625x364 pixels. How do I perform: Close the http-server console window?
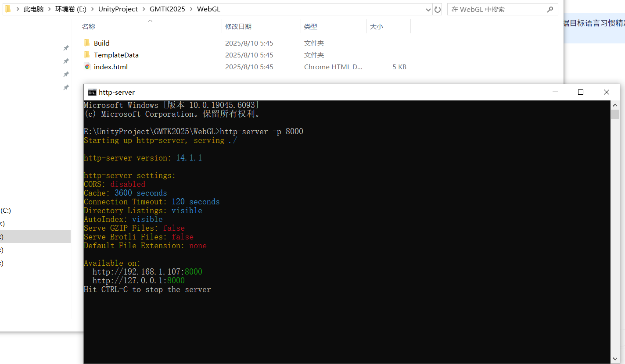click(607, 92)
